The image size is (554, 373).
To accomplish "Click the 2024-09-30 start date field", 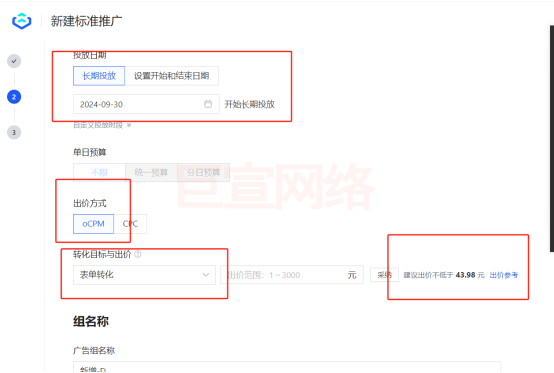I will click(x=146, y=104).
